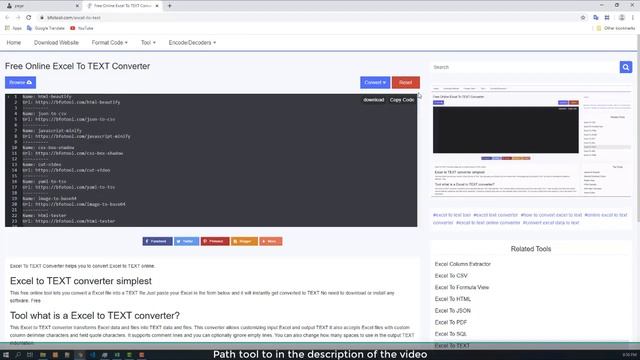Reload the page with the refresh icon

[x=29, y=18]
